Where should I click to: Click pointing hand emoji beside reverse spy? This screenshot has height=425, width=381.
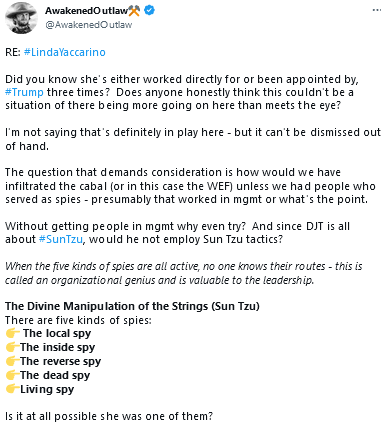coord(12,361)
